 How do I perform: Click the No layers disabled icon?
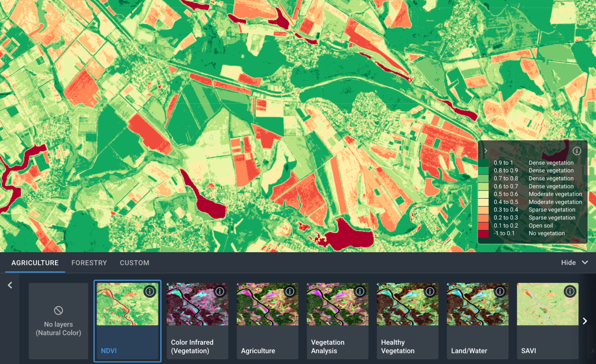[x=58, y=310]
